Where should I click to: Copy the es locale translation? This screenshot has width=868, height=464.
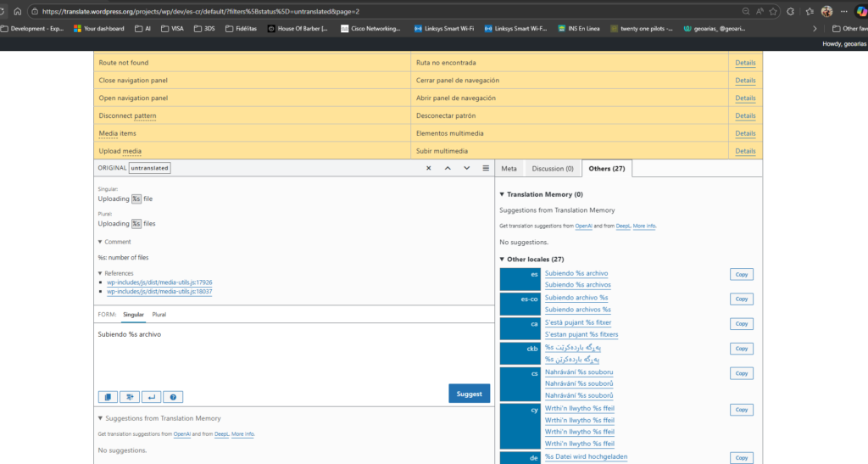[741, 274]
